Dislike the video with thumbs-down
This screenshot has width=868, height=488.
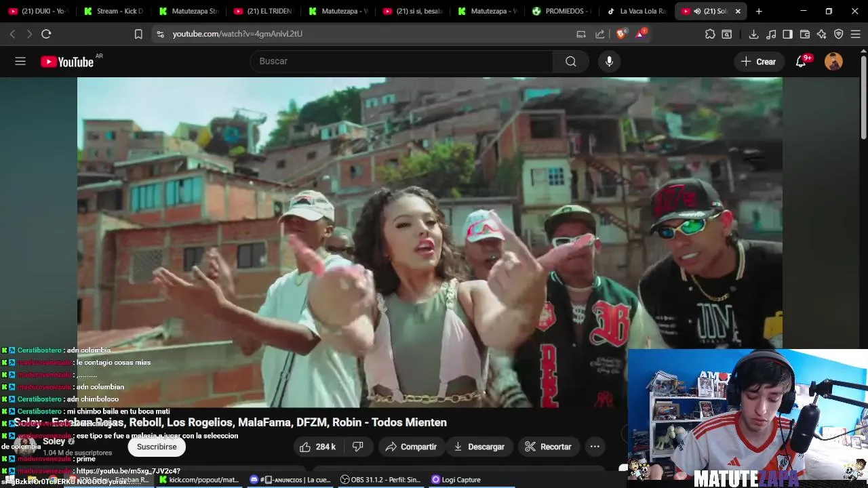tap(358, 447)
